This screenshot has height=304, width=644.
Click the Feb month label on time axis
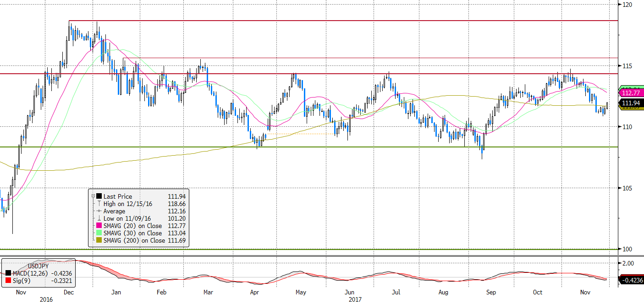tap(163, 292)
